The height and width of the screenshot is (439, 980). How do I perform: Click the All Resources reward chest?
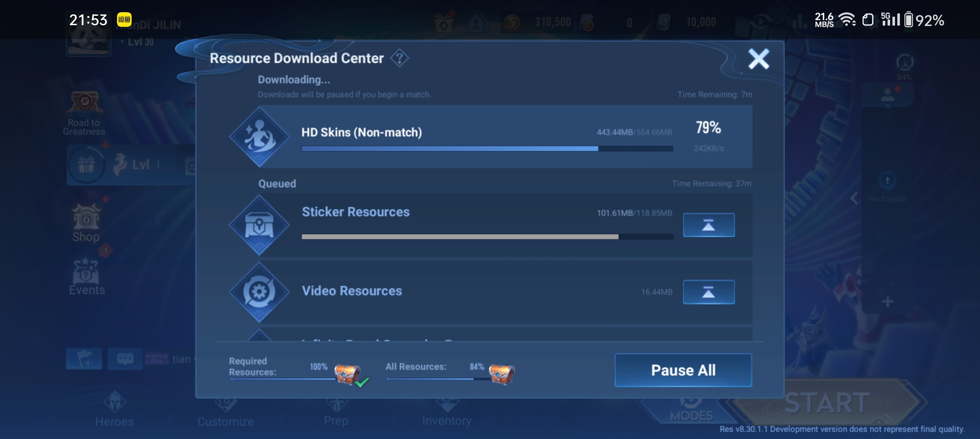click(502, 374)
